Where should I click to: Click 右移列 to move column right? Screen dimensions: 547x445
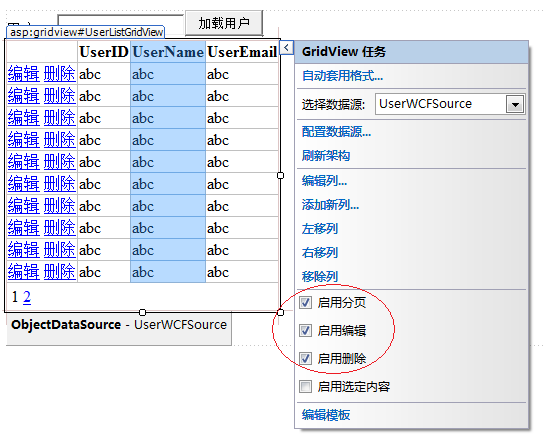click(320, 252)
